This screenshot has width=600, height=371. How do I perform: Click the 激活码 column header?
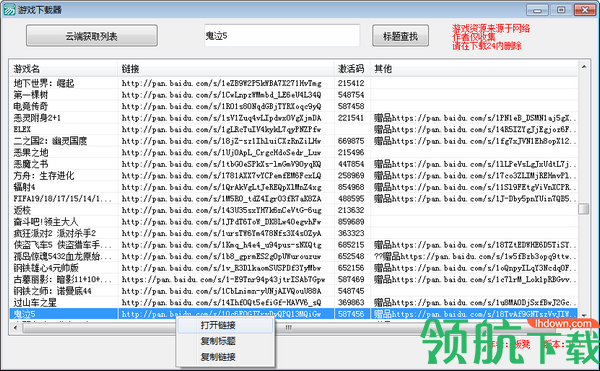click(352, 69)
